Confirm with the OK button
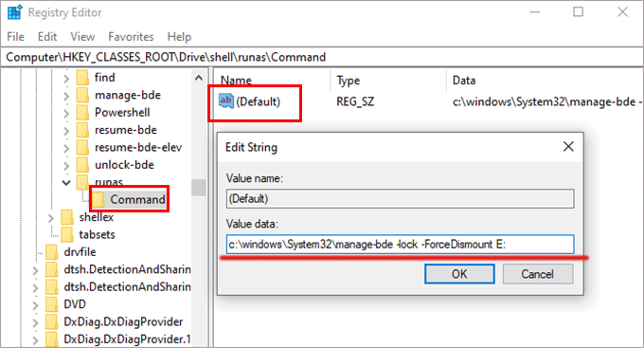Viewport: 644px width, 348px height. [459, 274]
